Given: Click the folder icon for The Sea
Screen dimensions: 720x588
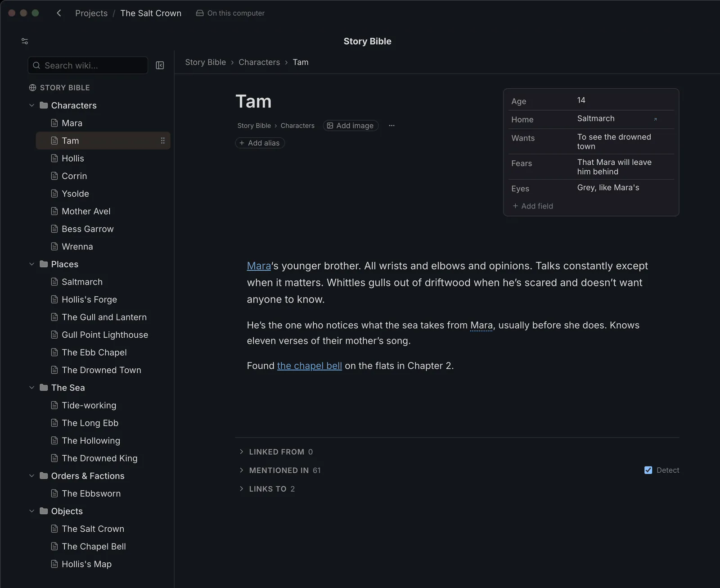Looking at the screenshot, I should (x=44, y=388).
